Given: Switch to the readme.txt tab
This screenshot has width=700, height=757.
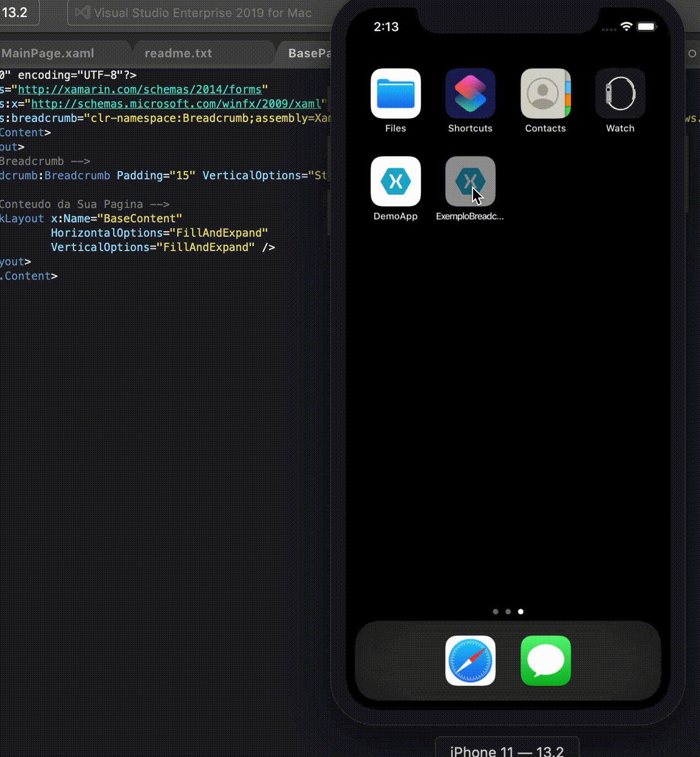Looking at the screenshot, I should coord(178,54).
